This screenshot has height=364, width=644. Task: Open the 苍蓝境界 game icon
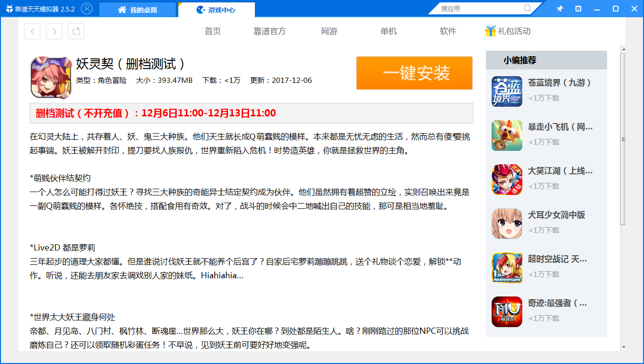click(x=507, y=91)
